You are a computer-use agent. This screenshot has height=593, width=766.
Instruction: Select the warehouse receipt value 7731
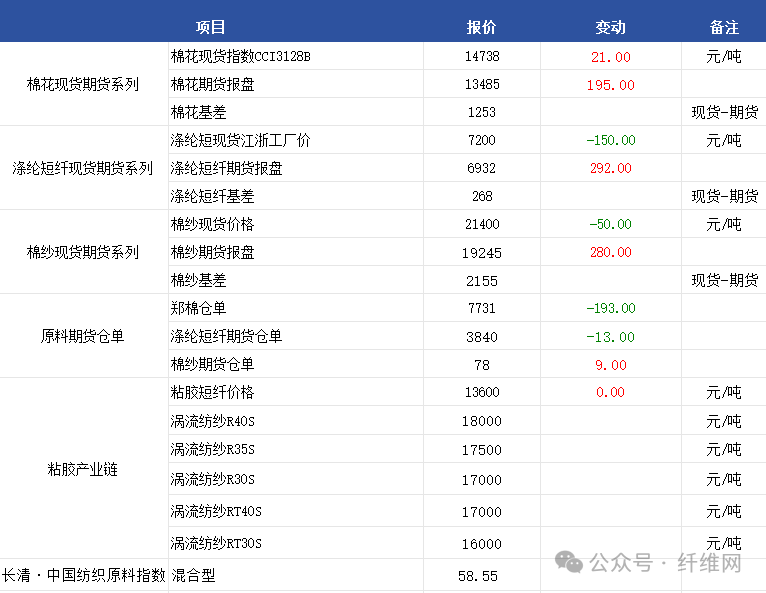pos(482,308)
